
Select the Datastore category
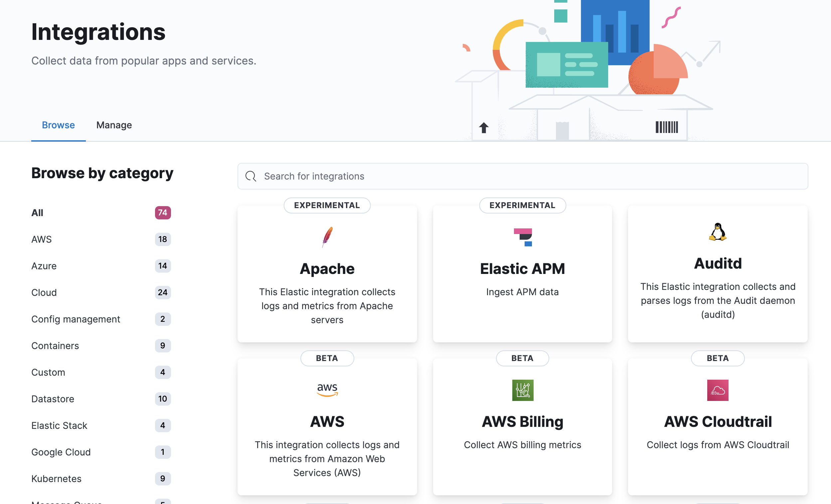[53, 399]
